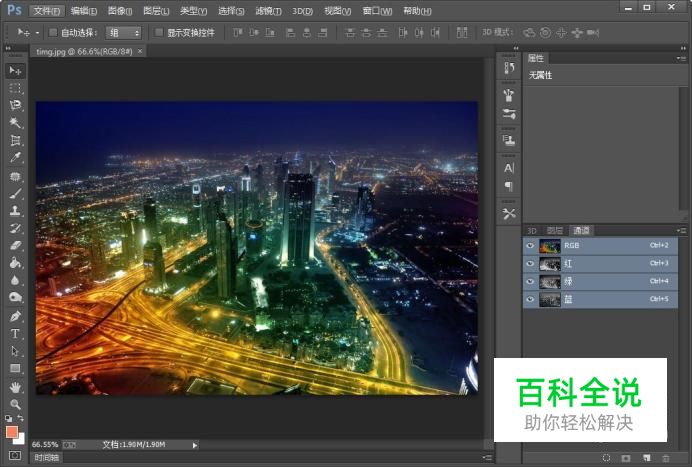Select the Hand tool
The height and width of the screenshot is (467, 692).
pos(15,387)
